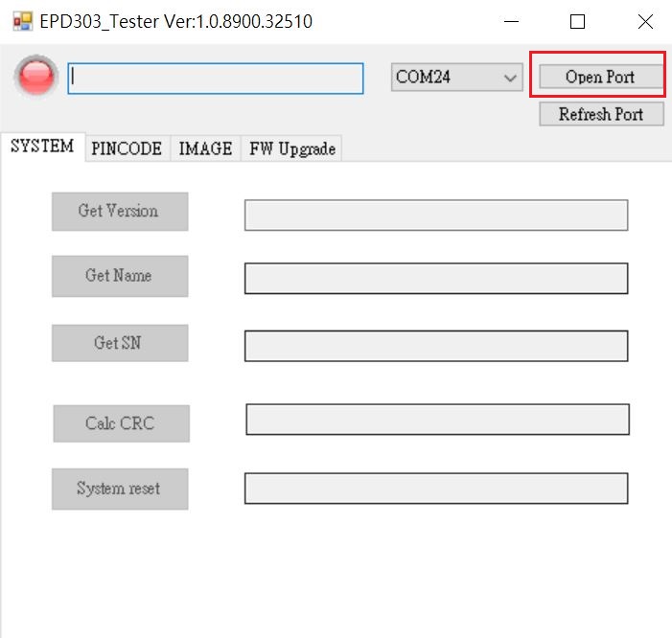Click the Get SN button

119,343
